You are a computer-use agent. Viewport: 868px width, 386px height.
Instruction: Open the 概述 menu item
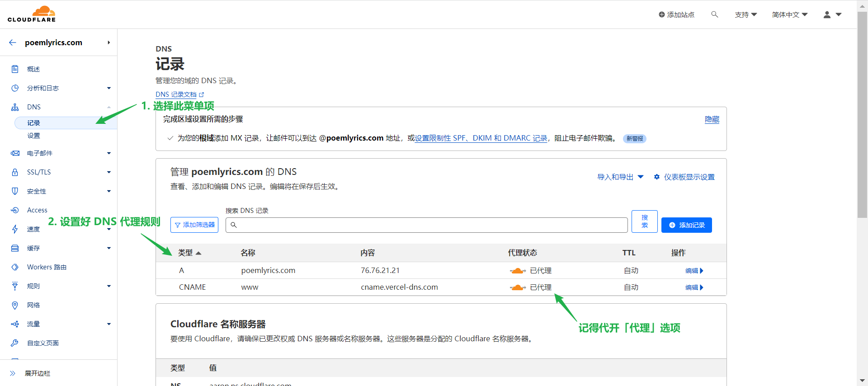tap(33, 69)
